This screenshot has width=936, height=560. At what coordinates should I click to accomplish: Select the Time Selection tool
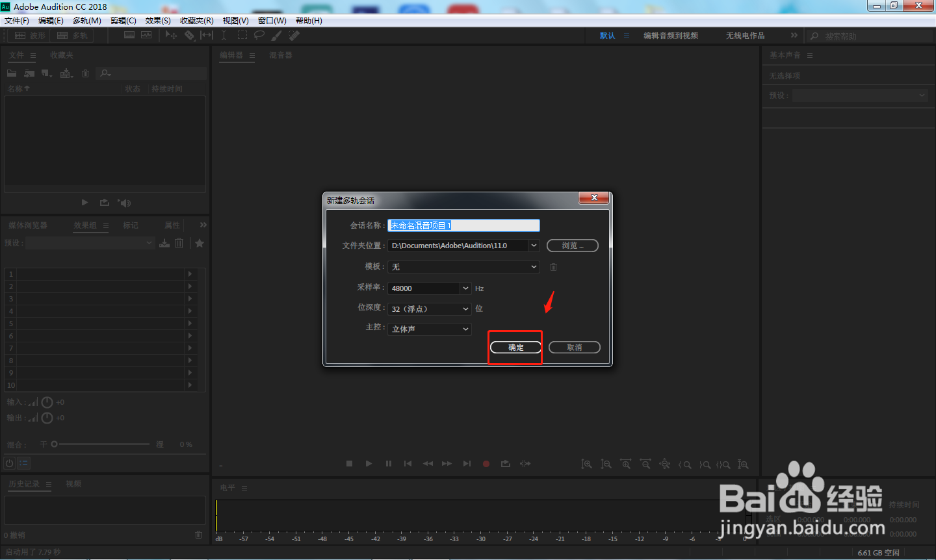[x=224, y=35]
